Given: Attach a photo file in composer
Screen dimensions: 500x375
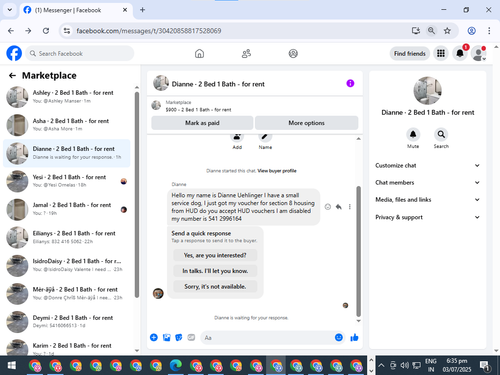Looking at the screenshot, I should pos(166,338).
